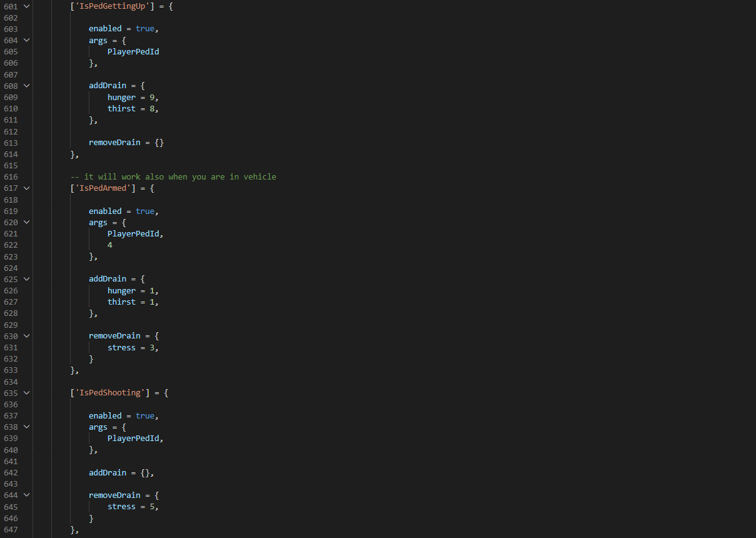Click line number 634 in gutter
Image resolution: width=756 pixels, height=538 pixels.
(11, 382)
